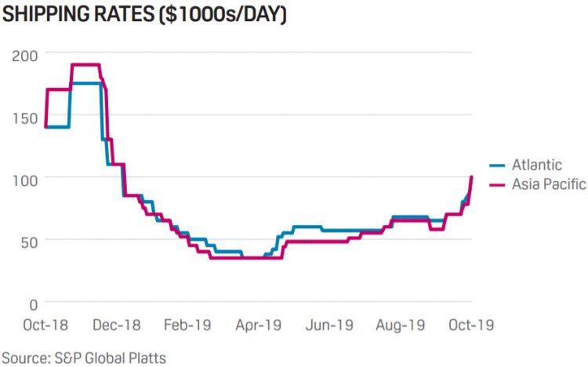Click the Shipping Rates chart title

pos(143,15)
